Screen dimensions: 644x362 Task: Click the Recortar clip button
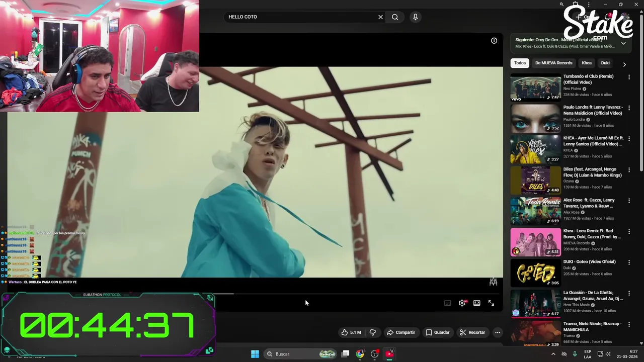472,332
